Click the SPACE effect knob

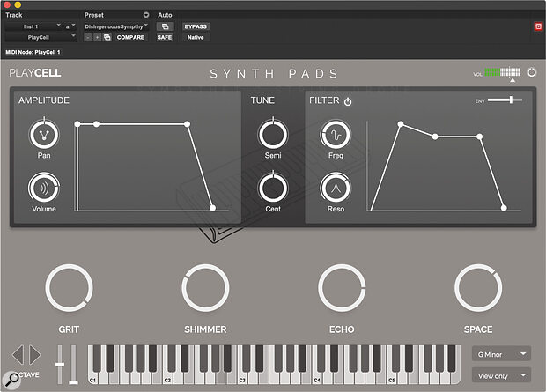click(x=478, y=288)
